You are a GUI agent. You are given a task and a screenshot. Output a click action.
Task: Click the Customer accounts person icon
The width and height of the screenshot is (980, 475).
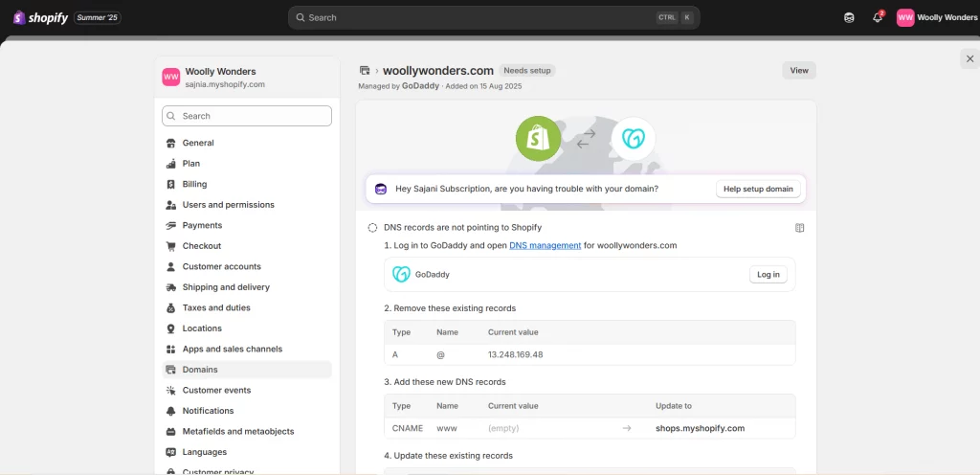[x=170, y=267]
